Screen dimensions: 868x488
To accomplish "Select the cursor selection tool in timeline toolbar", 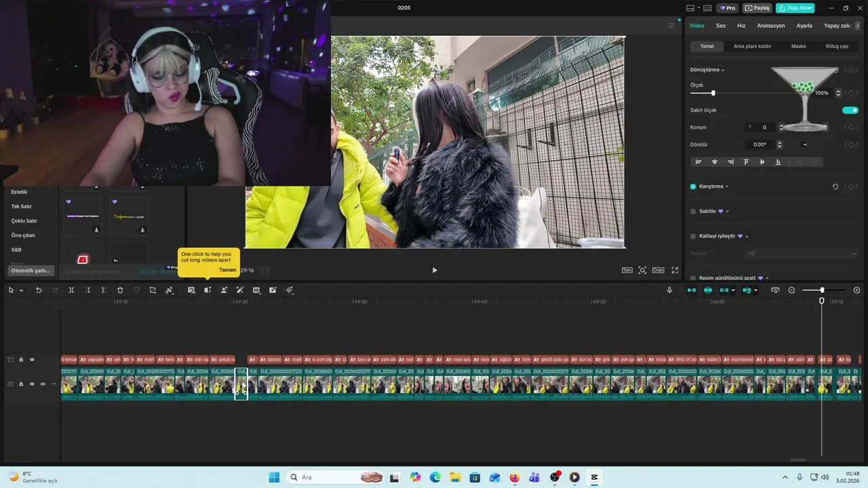I will [x=11, y=290].
